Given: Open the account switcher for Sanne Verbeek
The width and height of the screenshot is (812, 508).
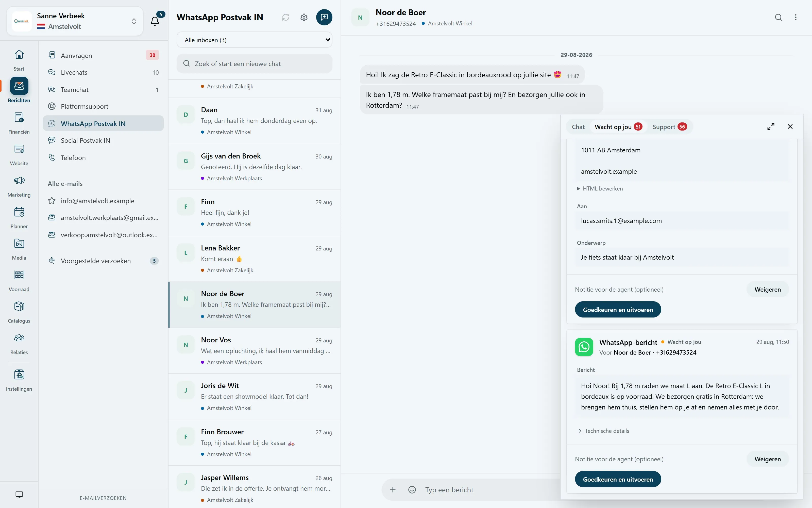Looking at the screenshot, I should (75, 21).
